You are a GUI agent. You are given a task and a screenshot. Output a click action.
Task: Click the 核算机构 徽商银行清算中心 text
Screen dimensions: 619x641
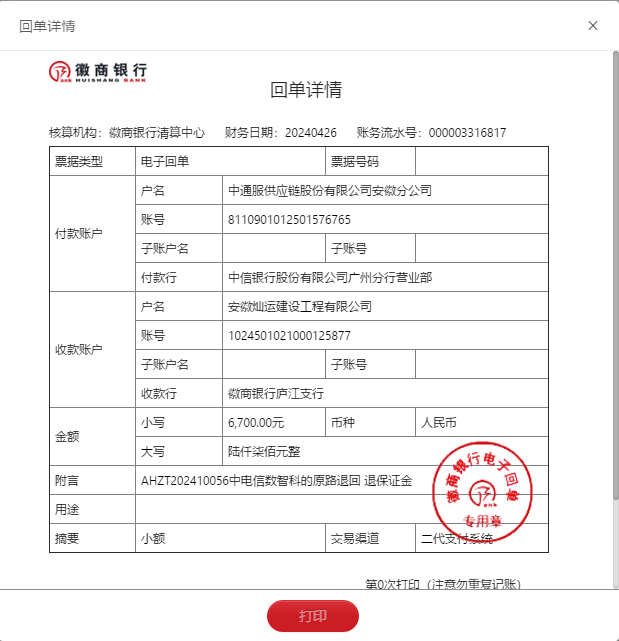tap(126, 132)
